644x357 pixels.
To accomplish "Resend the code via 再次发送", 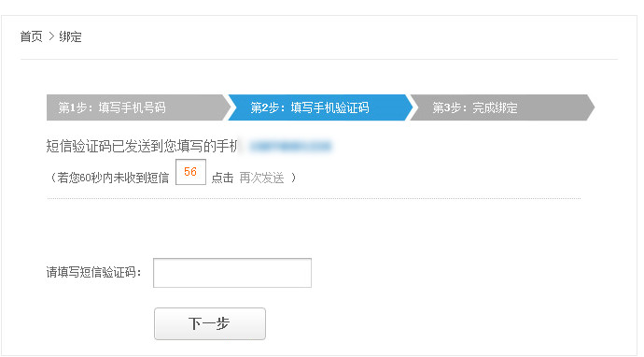I will (x=261, y=178).
